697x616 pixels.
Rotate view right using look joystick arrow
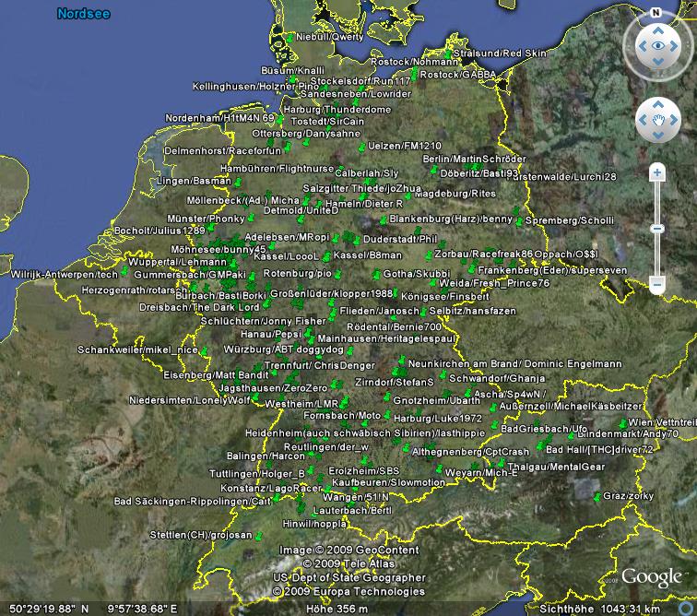[675, 45]
